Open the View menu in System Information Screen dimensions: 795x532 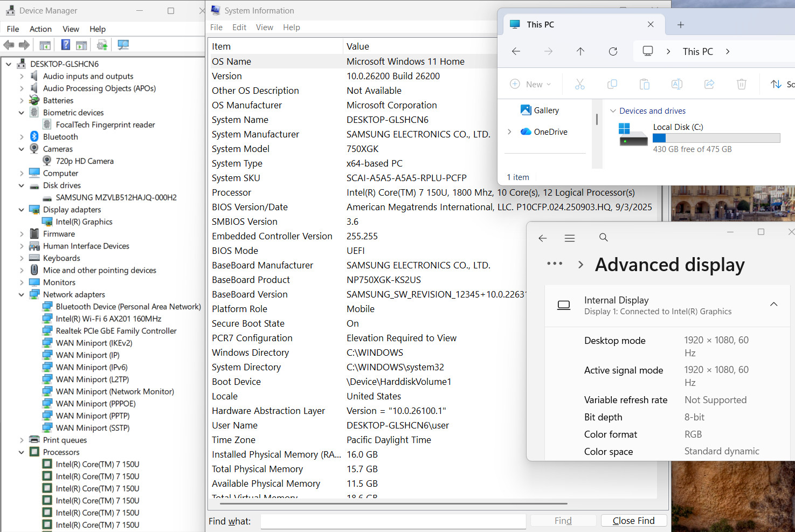pos(265,27)
